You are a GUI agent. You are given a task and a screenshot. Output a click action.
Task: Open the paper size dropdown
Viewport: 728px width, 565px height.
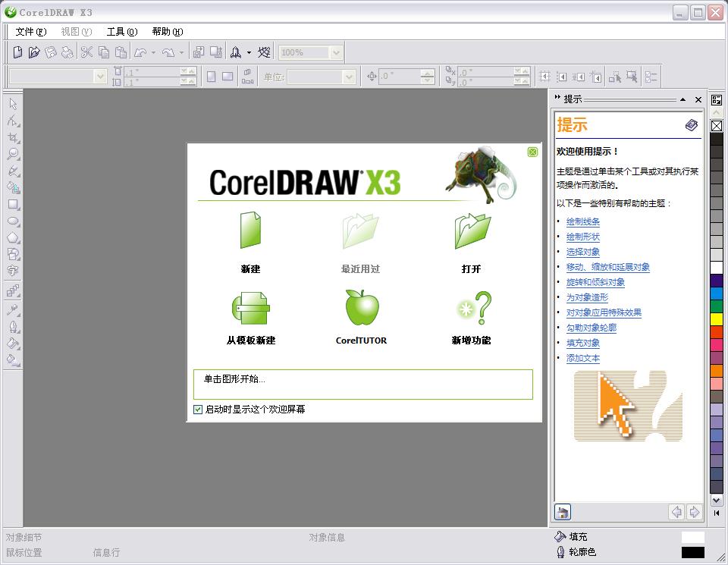(x=100, y=76)
